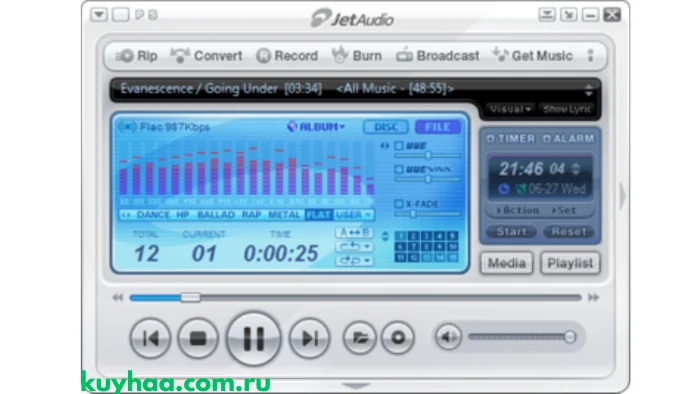The width and height of the screenshot is (700, 394).
Task: Click the seek bar position handle
Action: click(x=190, y=298)
